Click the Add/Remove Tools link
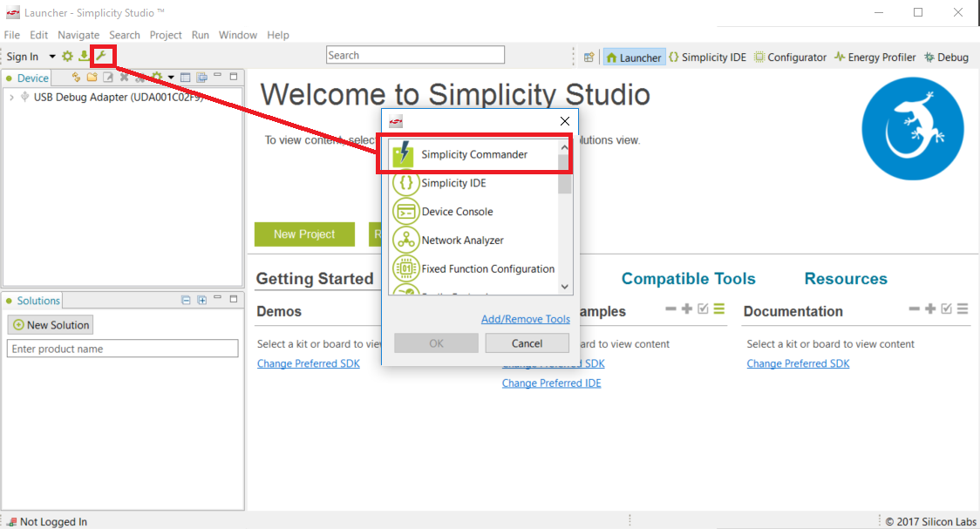This screenshot has width=980, height=529. pyautogui.click(x=525, y=319)
